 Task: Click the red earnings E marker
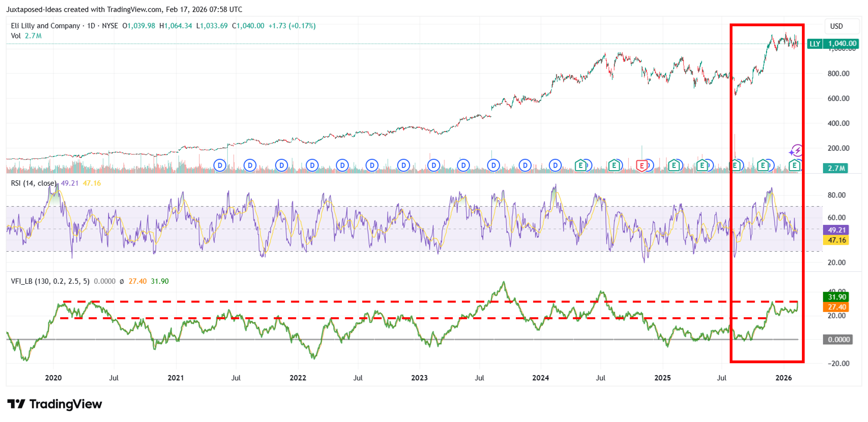[642, 166]
